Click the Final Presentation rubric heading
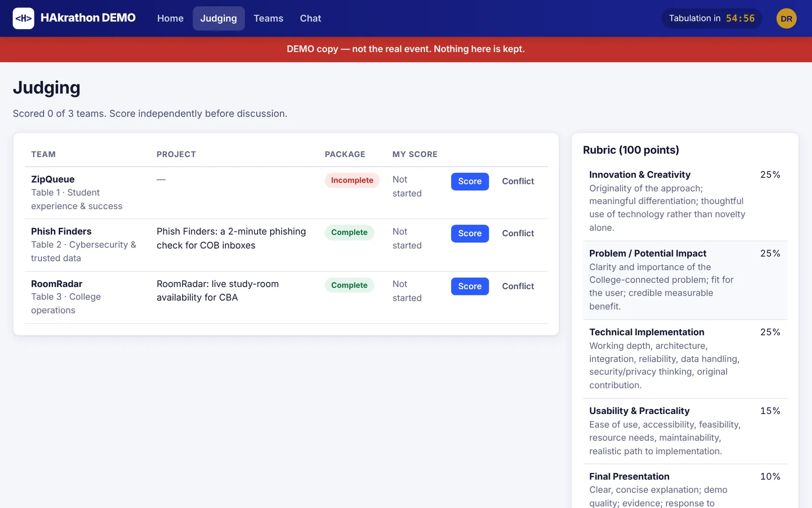 (629, 477)
